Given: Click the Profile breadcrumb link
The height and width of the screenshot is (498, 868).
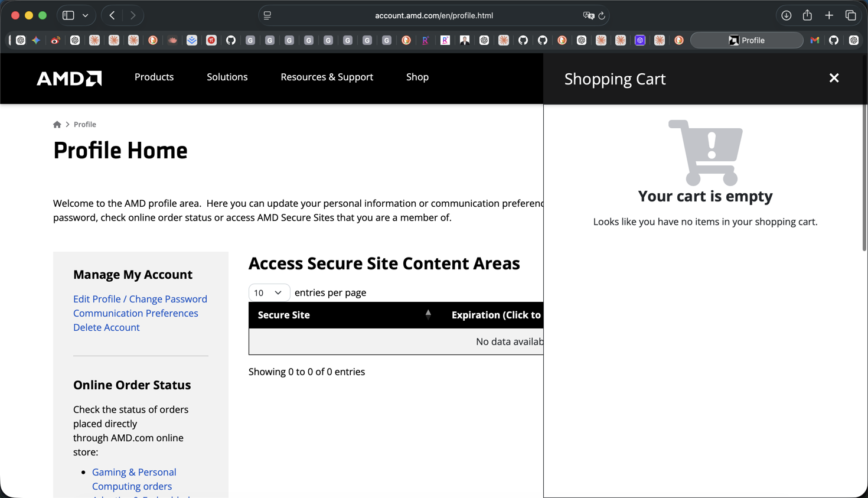Looking at the screenshot, I should pyautogui.click(x=85, y=124).
